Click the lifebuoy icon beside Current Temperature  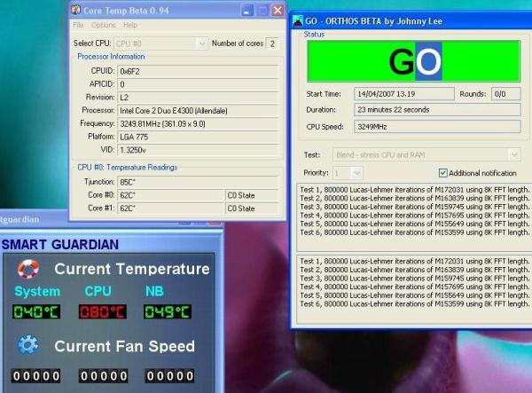pos(28,269)
